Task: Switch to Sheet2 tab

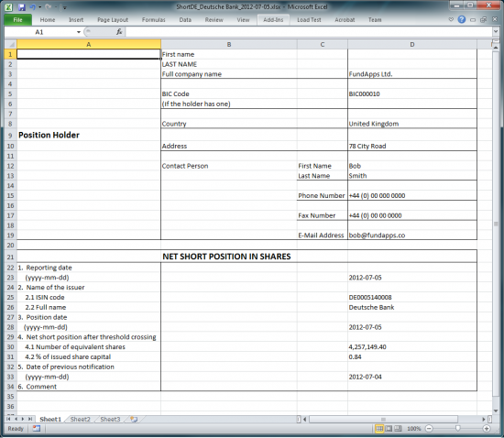Action: coord(81,419)
